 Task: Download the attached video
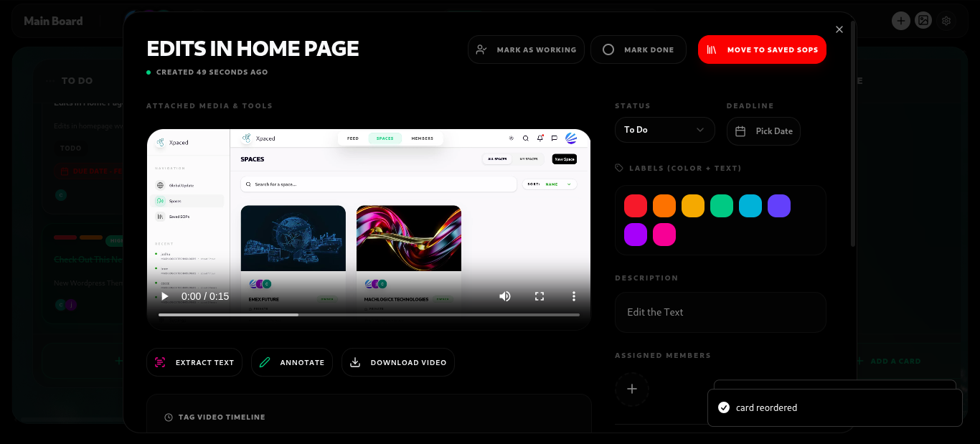398,362
